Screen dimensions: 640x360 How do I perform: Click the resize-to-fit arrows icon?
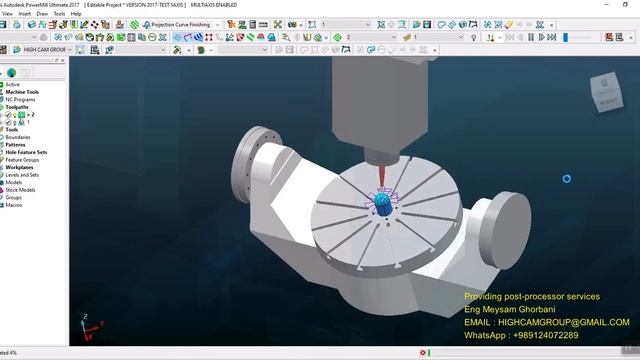278,25
